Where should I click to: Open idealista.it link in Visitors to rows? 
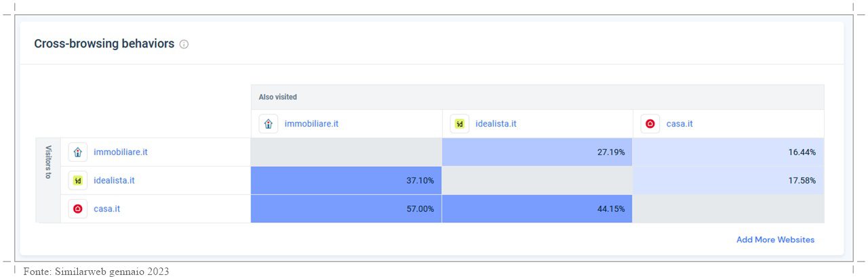pyautogui.click(x=114, y=181)
